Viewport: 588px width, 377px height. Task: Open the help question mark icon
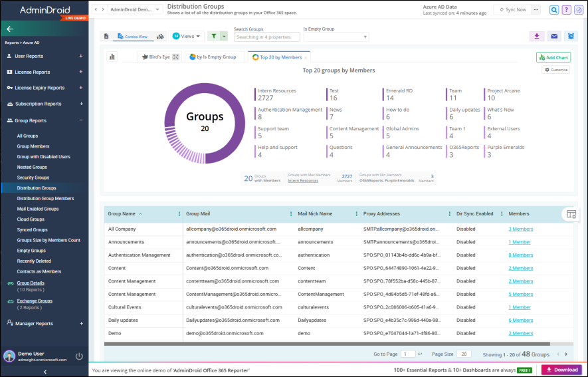coord(566,10)
